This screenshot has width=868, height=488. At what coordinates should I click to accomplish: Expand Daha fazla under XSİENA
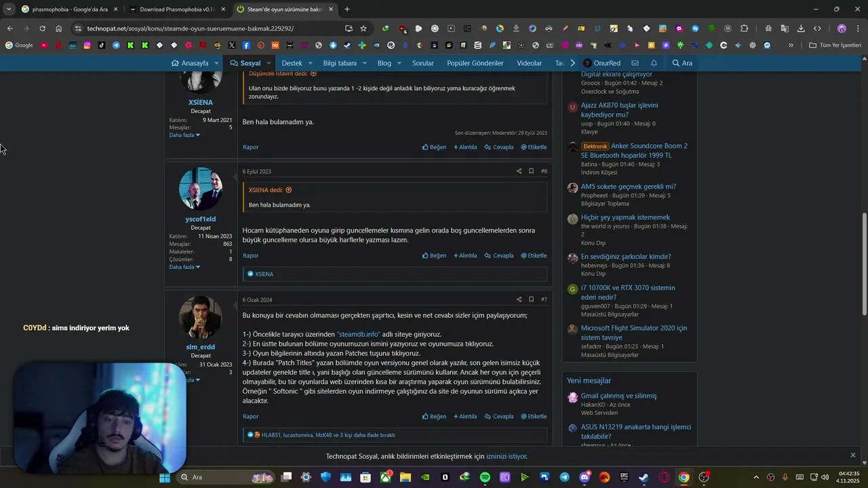pos(184,135)
